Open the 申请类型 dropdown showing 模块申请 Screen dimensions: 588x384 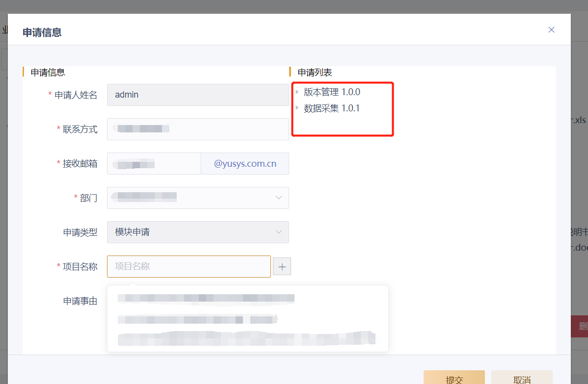click(x=198, y=232)
